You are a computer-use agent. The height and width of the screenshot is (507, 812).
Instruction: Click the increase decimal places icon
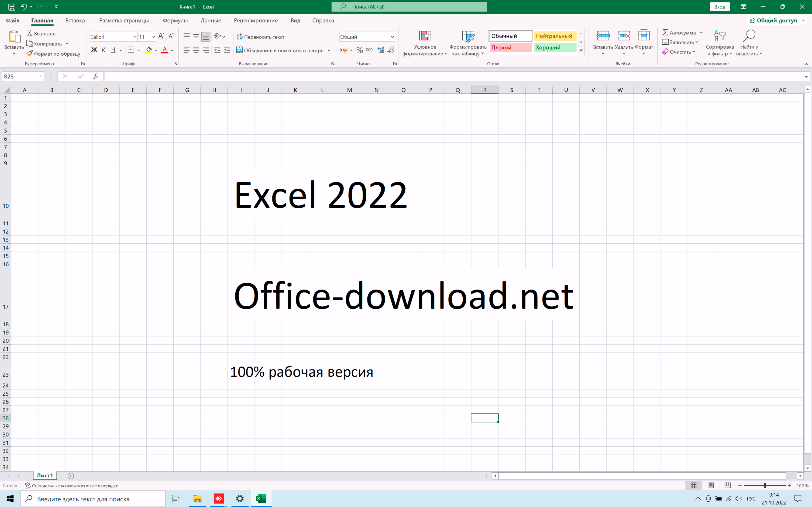pos(381,50)
